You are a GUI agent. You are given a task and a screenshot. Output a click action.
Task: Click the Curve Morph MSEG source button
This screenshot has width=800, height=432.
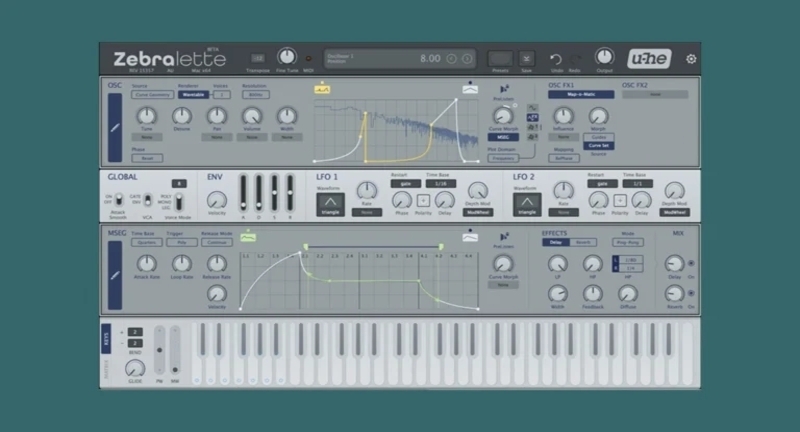(503, 137)
